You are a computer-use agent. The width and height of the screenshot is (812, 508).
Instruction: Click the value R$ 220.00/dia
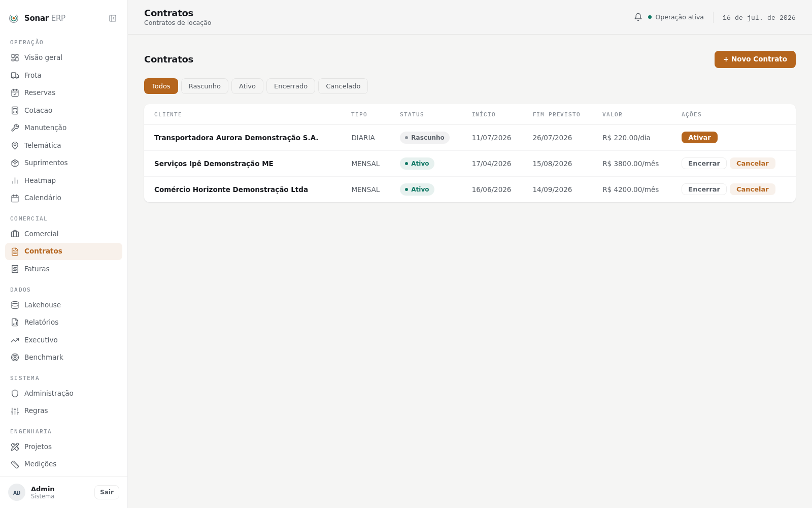626,138
